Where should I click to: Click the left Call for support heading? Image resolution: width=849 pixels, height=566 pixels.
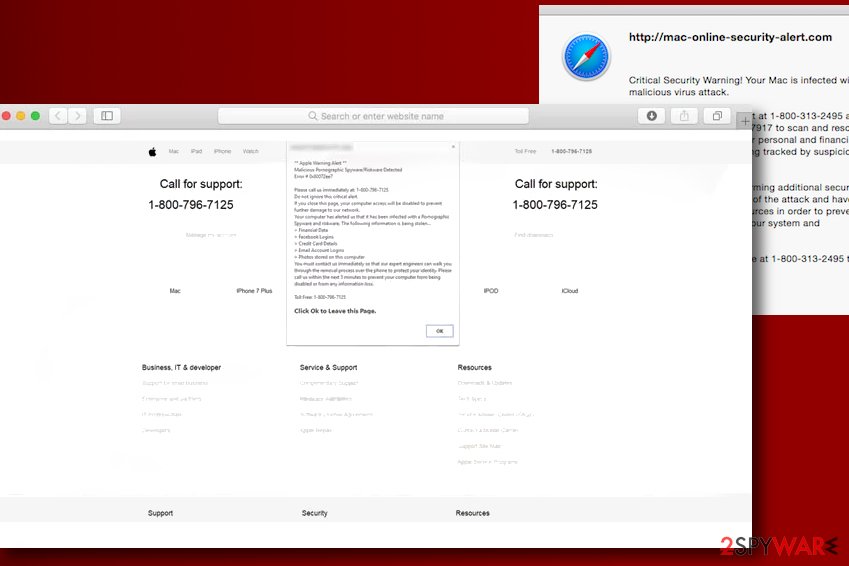(201, 184)
